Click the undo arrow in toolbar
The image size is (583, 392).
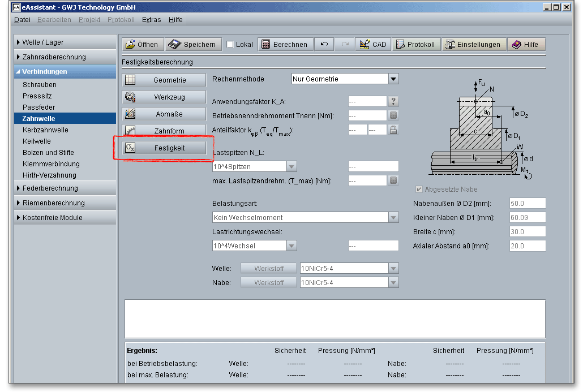tap(324, 45)
